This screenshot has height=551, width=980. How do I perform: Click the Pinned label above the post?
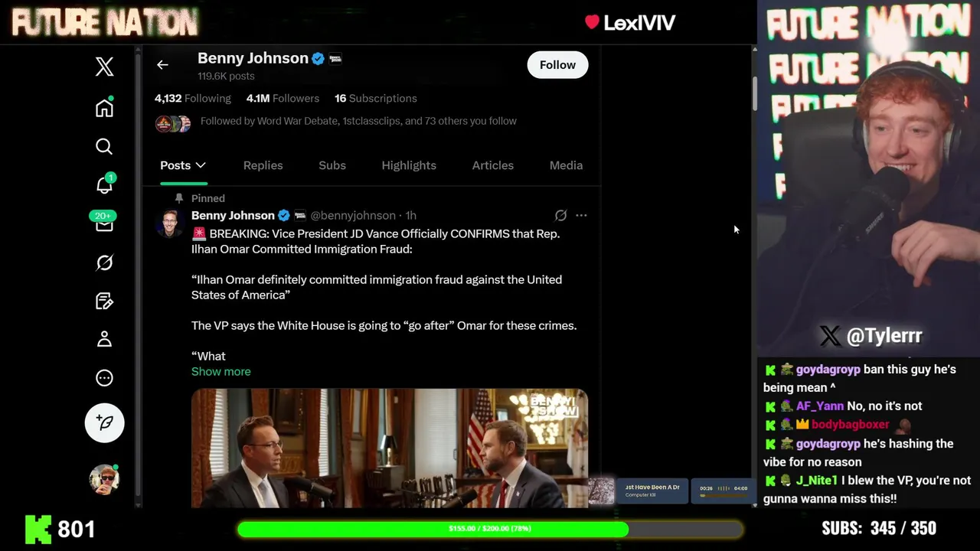click(x=208, y=198)
